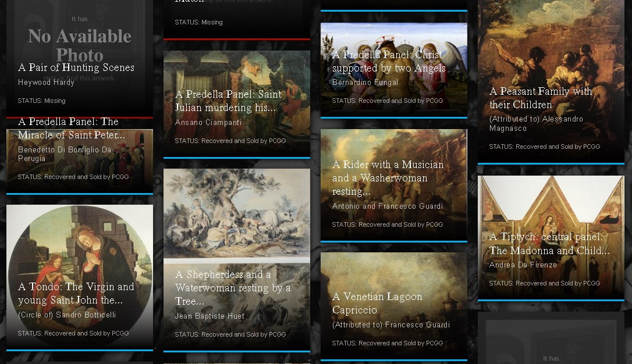Open the 'A Pair of Hunting Scenes' title
The image size is (632, 364).
(x=76, y=68)
